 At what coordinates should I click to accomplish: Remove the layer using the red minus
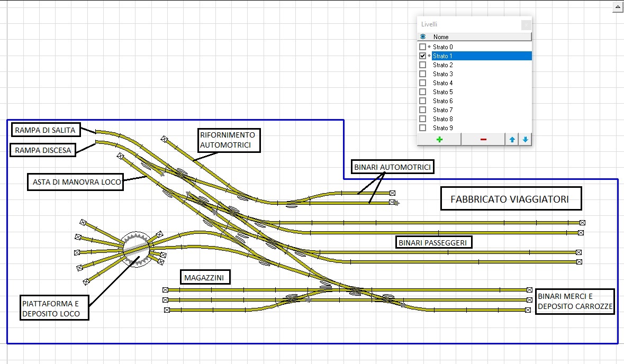(483, 139)
